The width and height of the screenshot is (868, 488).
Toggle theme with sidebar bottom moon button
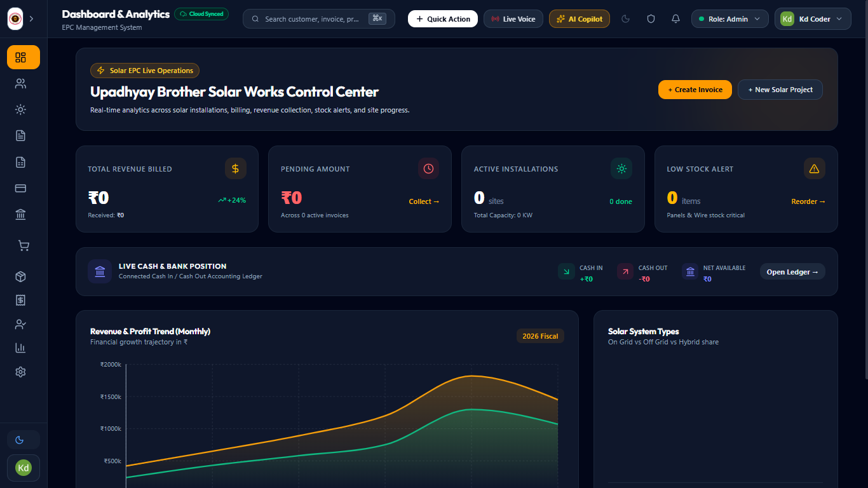[x=23, y=440]
